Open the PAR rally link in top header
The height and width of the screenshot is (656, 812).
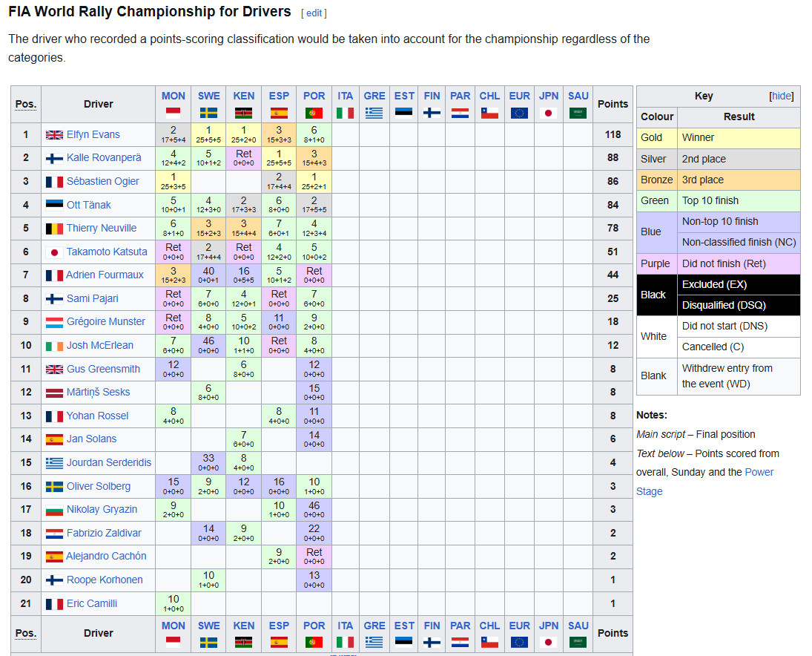pyautogui.click(x=460, y=96)
